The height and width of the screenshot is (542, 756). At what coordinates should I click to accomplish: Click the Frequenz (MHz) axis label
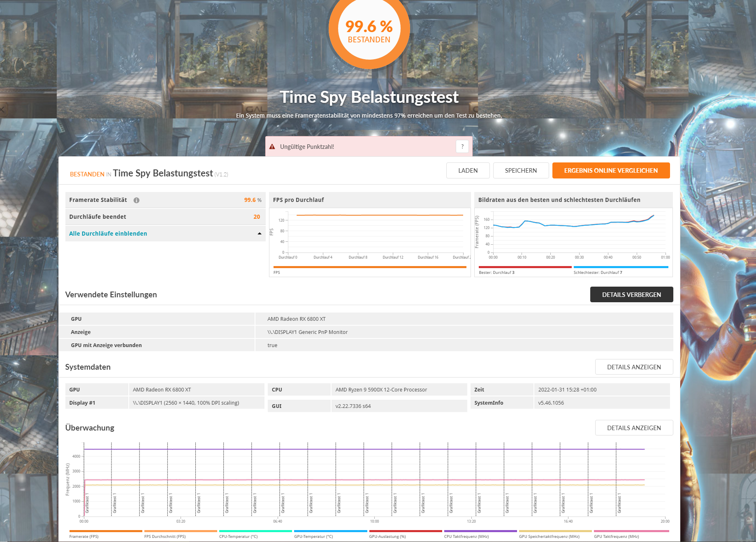pos(67,479)
